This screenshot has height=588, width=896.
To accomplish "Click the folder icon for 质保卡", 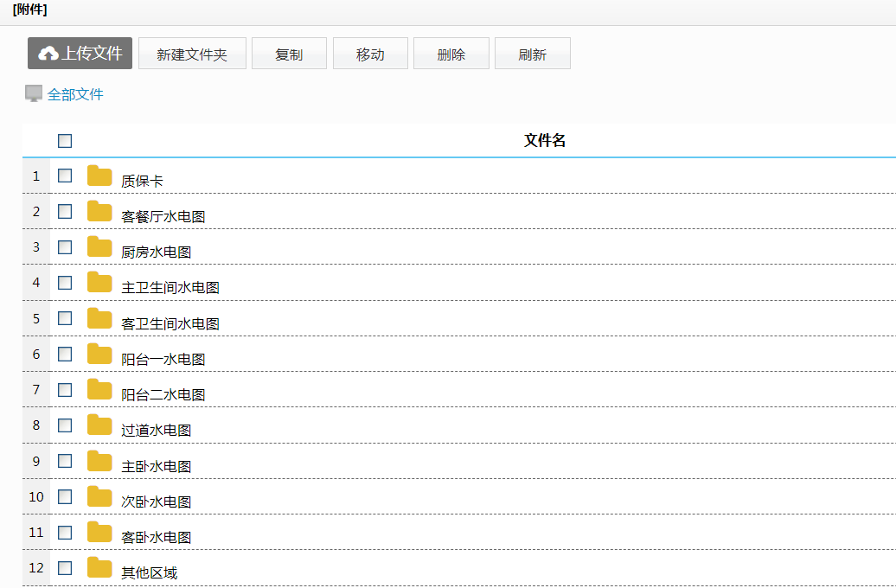I will 99,176.
